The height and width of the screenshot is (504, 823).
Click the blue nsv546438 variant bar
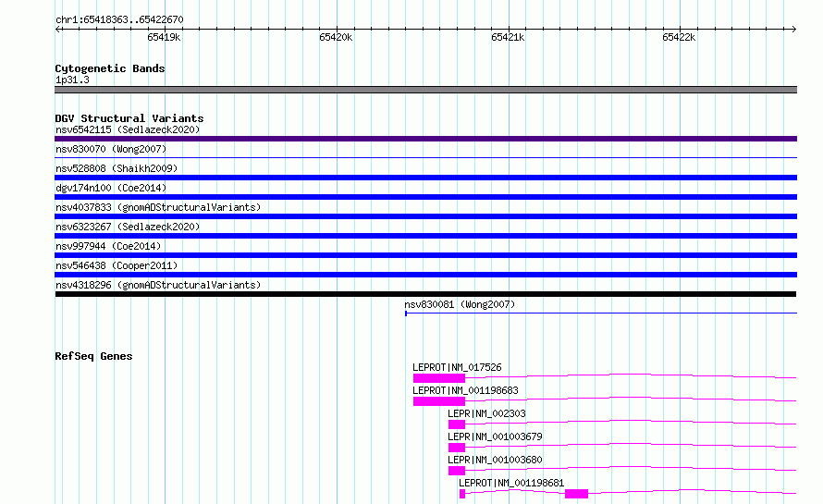pos(425,275)
